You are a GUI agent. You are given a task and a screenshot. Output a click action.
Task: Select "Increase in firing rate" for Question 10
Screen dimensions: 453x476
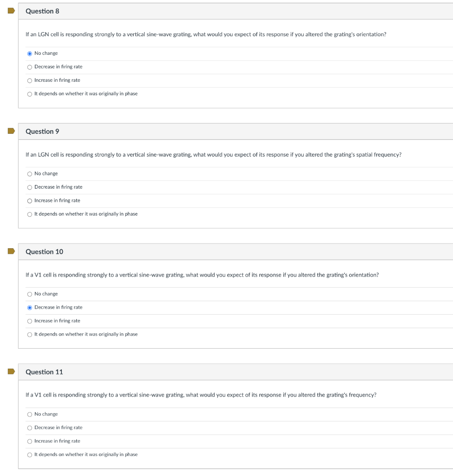click(30, 321)
